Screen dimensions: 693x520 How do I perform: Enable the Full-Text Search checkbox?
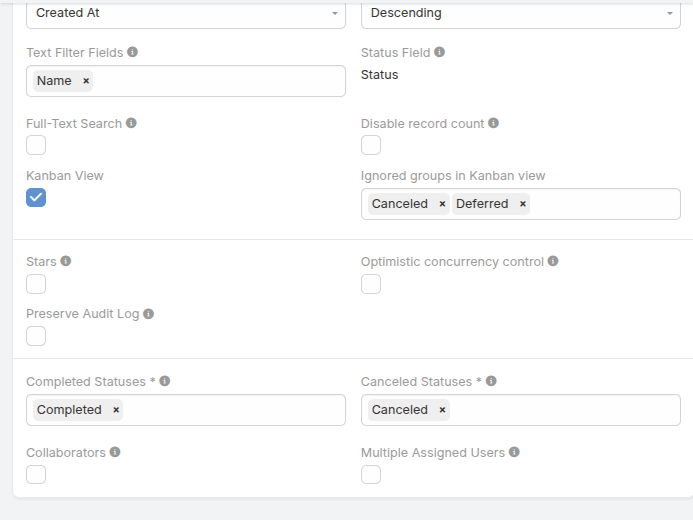click(x=36, y=145)
